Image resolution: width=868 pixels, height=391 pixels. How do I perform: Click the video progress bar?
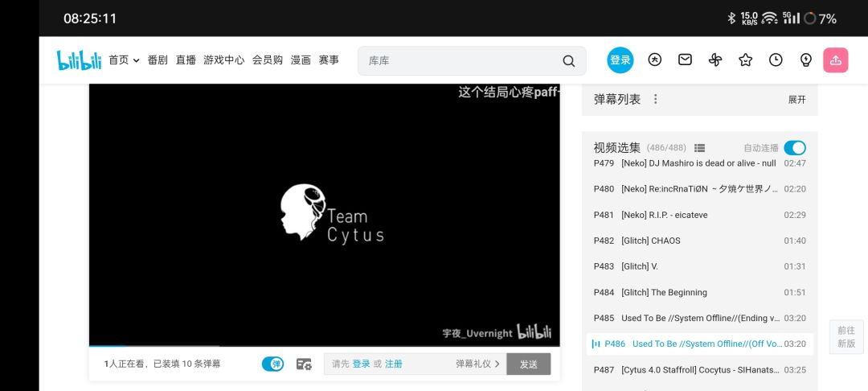(325, 346)
